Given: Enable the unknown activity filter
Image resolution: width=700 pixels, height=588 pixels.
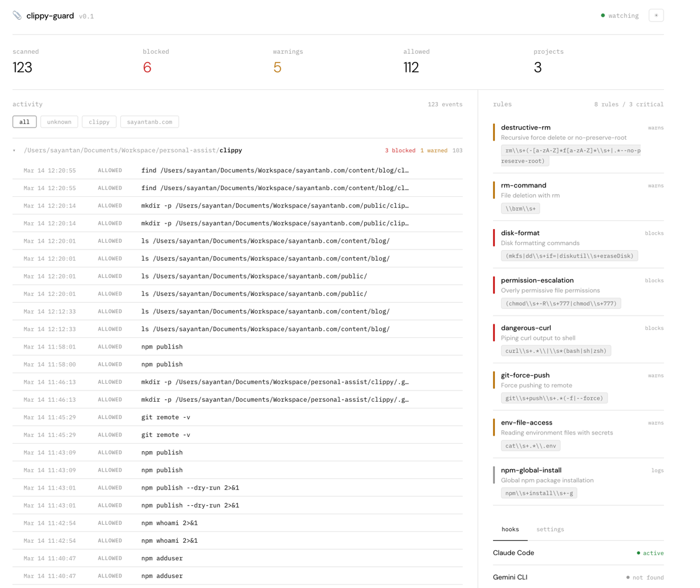Looking at the screenshot, I should point(59,122).
